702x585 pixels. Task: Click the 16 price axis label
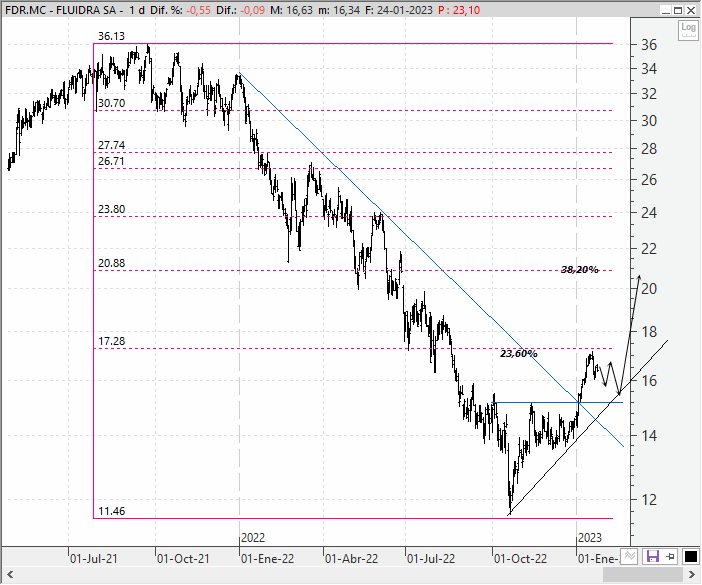(649, 381)
